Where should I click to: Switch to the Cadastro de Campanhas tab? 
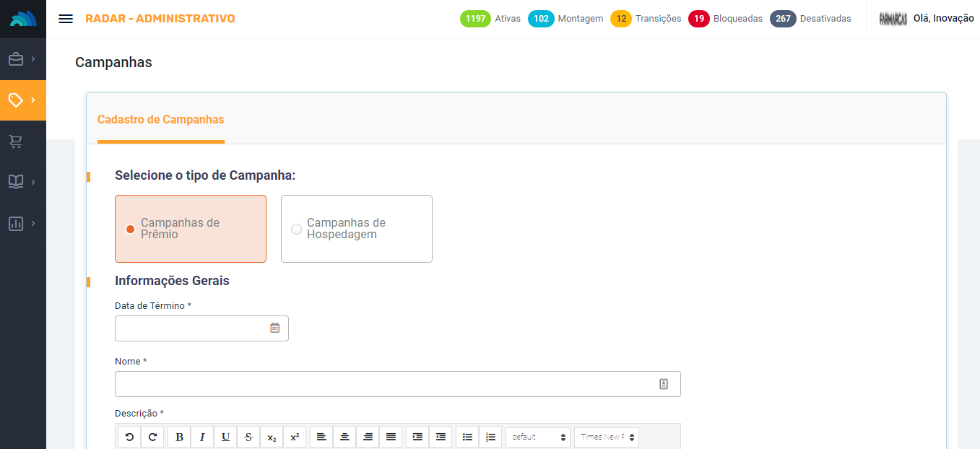click(160, 120)
